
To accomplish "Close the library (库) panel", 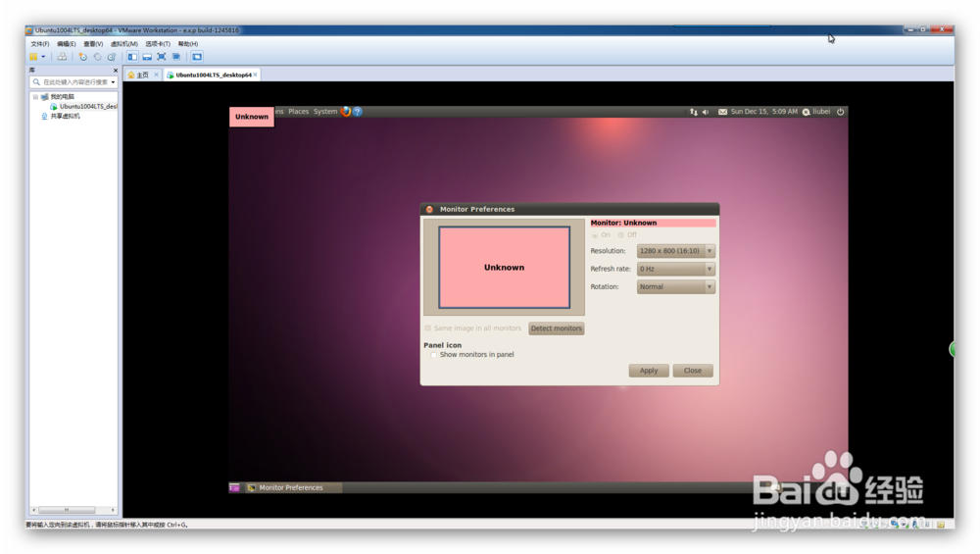I will [x=115, y=70].
